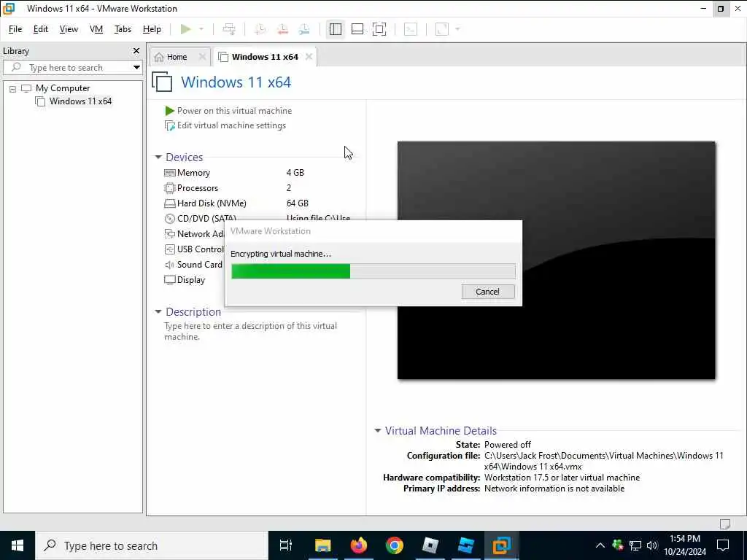The image size is (747, 560).
Task: Click the Send Ctrl+Alt+Del toolbar icon
Action: tap(229, 29)
